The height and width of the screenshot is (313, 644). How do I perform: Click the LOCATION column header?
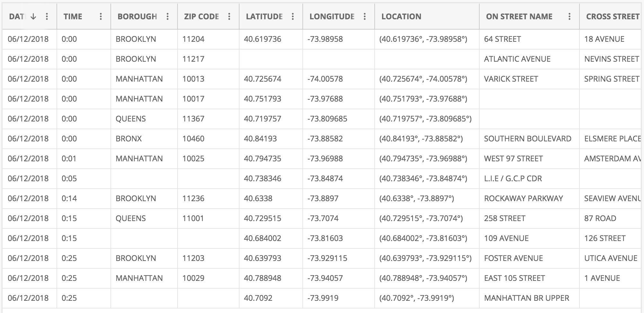pyautogui.click(x=401, y=17)
